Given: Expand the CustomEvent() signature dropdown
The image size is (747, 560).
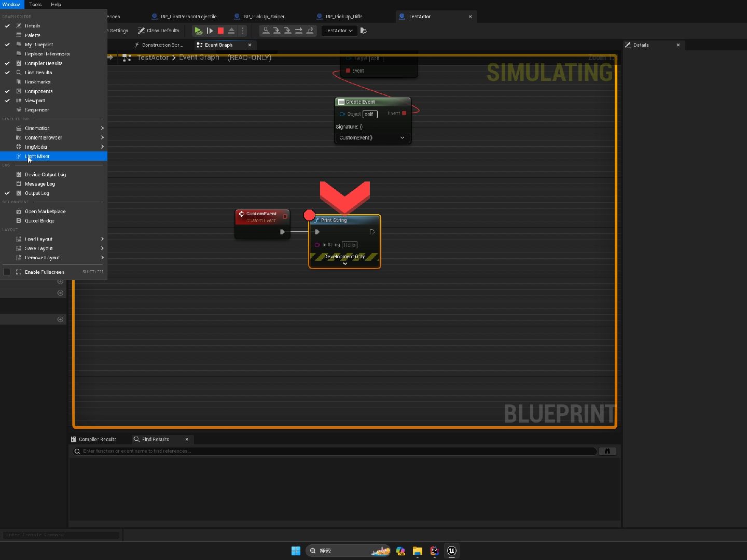Looking at the screenshot, I should pos(402,138).
